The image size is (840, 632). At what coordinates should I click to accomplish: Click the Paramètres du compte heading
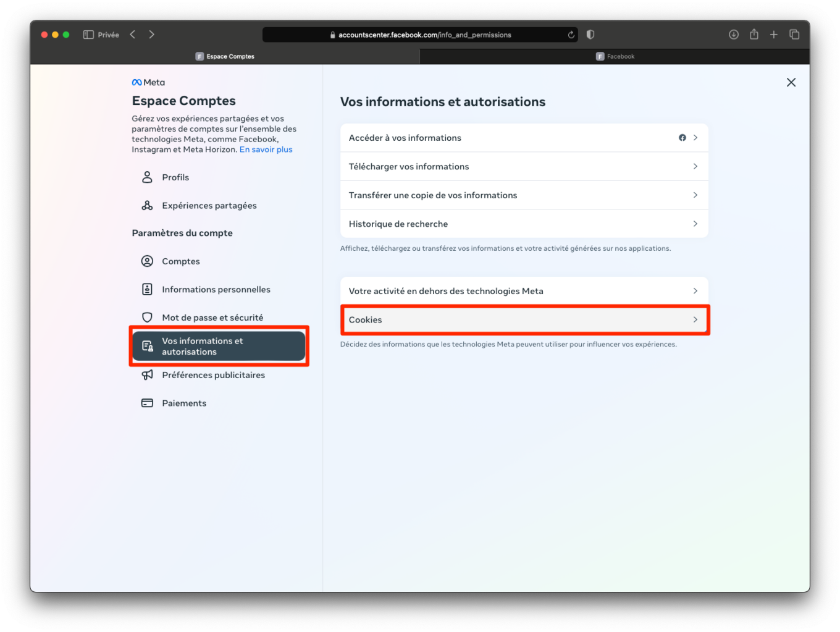pos(182,233)
